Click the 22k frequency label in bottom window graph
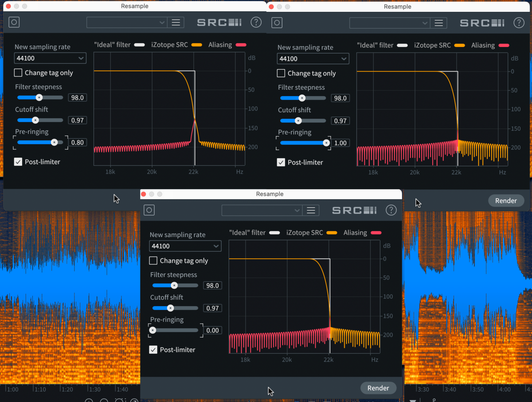The width and height of the screenshot is (532, 402). coord(329,359)
